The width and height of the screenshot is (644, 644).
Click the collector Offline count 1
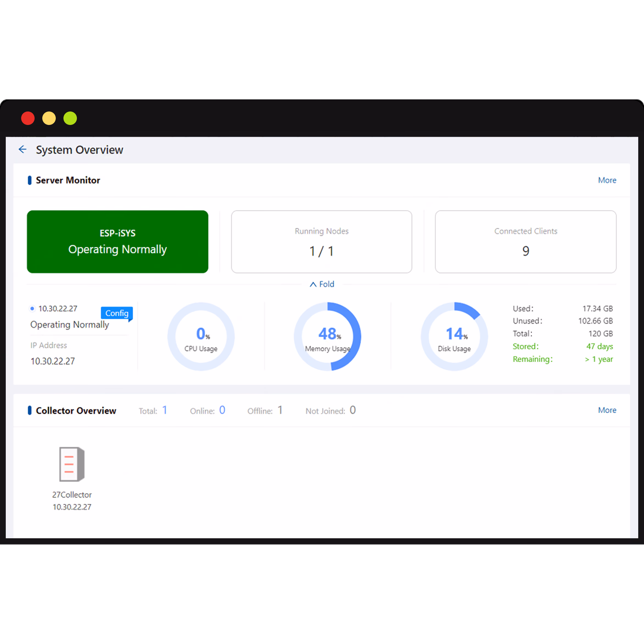(280, 410)
